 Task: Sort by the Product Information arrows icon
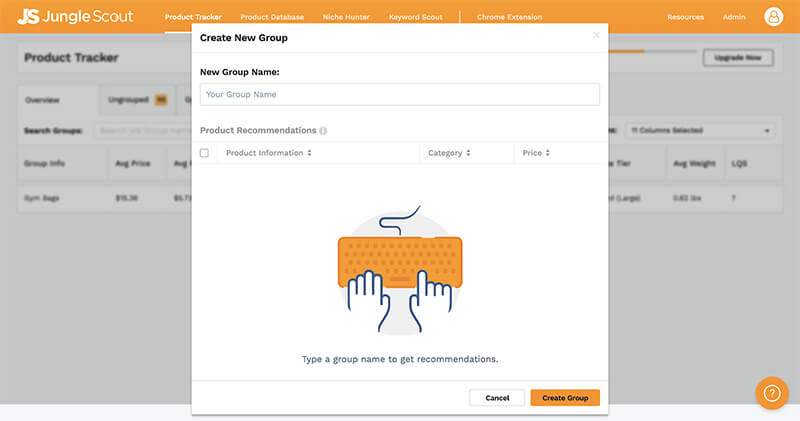click(x=310, y=153)
